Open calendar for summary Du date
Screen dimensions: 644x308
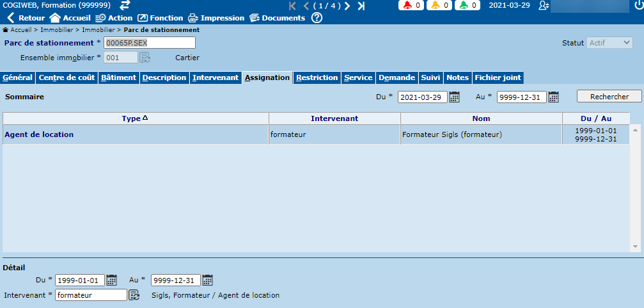click(x=455, y=97)
